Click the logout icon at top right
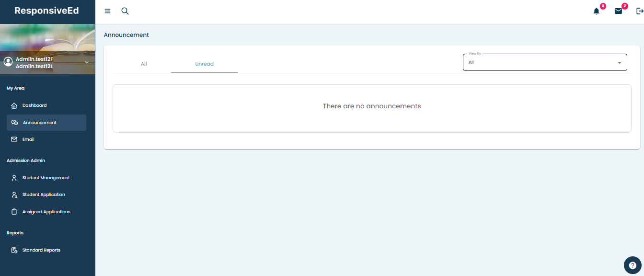 (x=639, y=11)
